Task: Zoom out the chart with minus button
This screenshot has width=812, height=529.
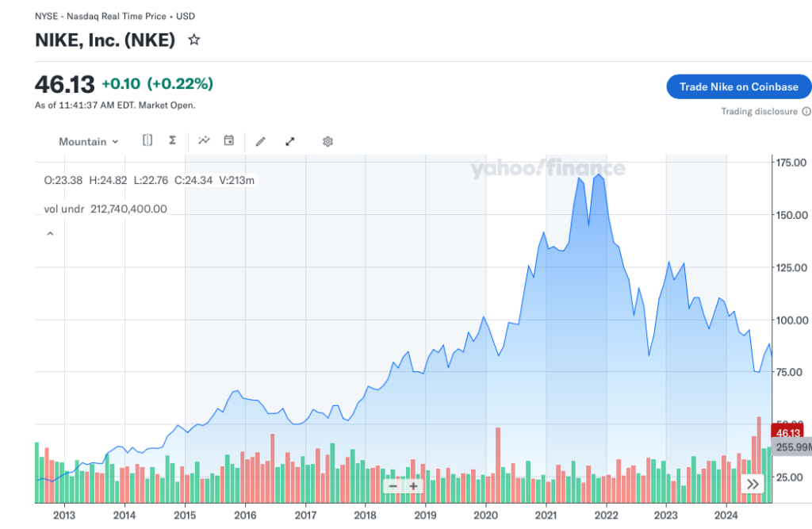Action: click(x=393, y=486)
